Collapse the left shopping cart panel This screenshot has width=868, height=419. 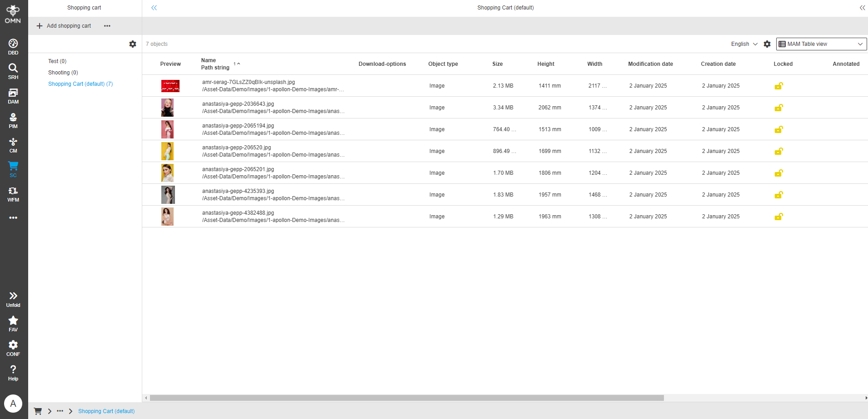154,8
